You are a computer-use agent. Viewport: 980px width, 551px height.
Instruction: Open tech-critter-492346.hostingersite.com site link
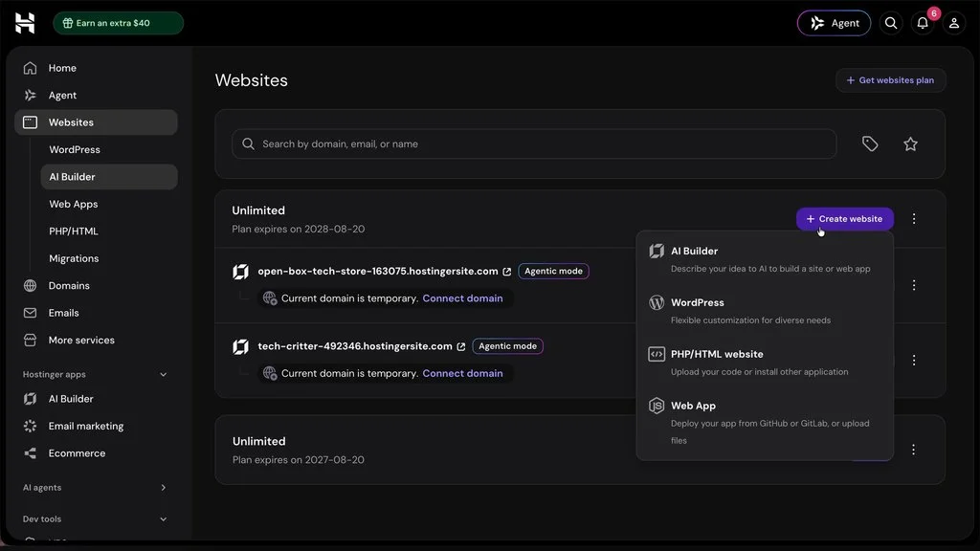(355, 346)
